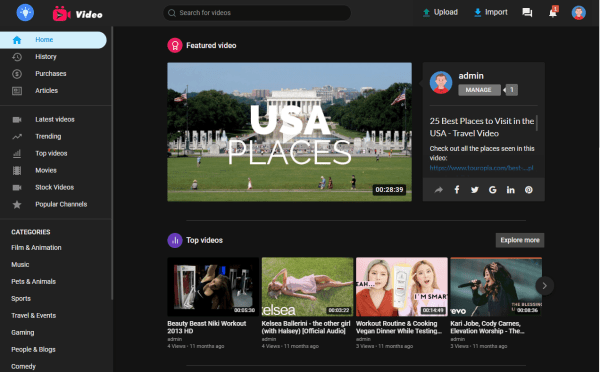Click the Trending arrow icon

click(x=17, y=137)
